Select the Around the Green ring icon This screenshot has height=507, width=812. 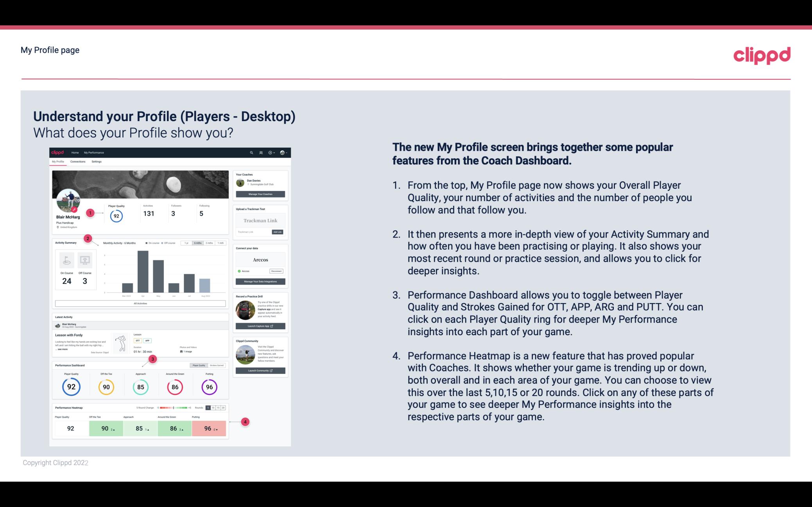click(175, 387)
